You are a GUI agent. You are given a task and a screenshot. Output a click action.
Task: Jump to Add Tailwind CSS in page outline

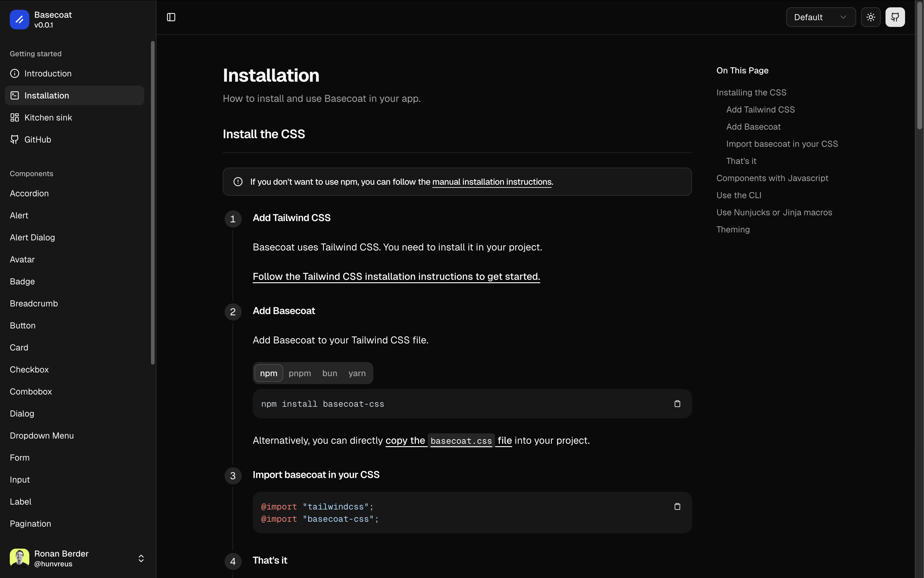coord(760,110)
